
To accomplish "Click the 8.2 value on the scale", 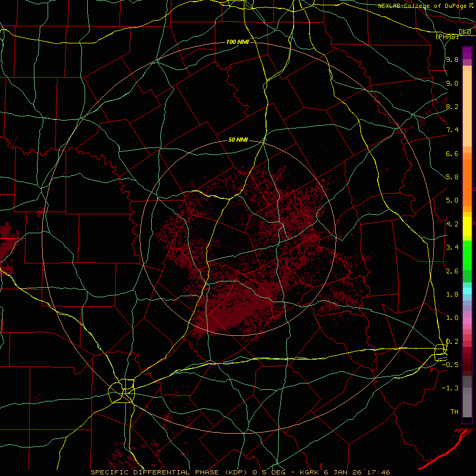I will 452,106.
